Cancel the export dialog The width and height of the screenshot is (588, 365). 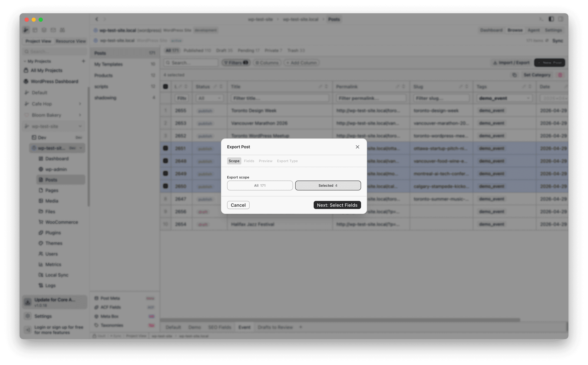[x=238, y=205]
